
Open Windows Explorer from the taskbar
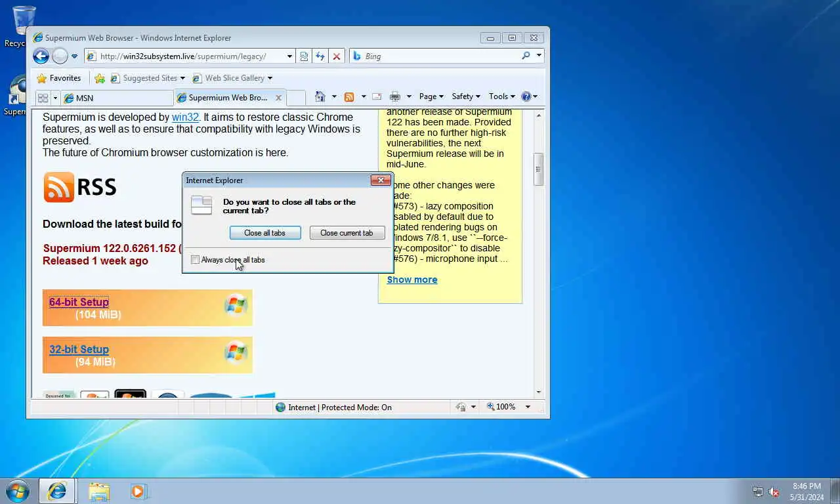point(99,491)
